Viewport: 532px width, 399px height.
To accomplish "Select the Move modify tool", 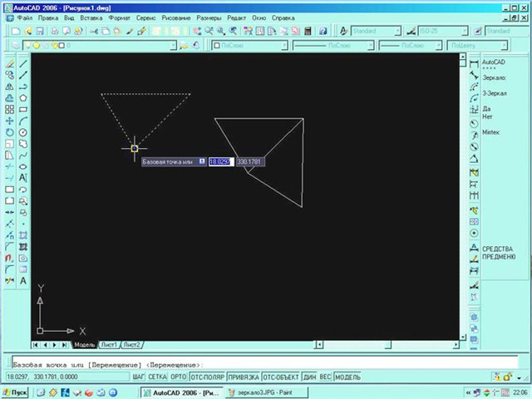I will [x=8, y=121].
